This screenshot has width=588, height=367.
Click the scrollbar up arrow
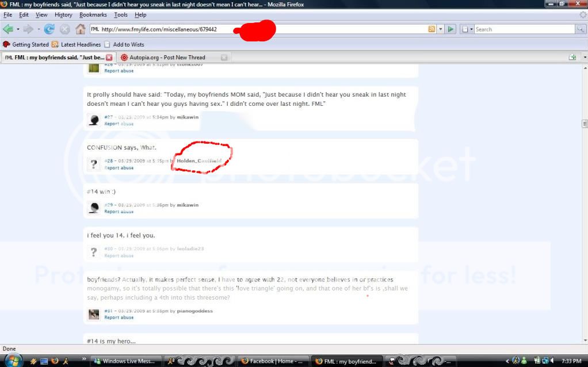point(585,68)
